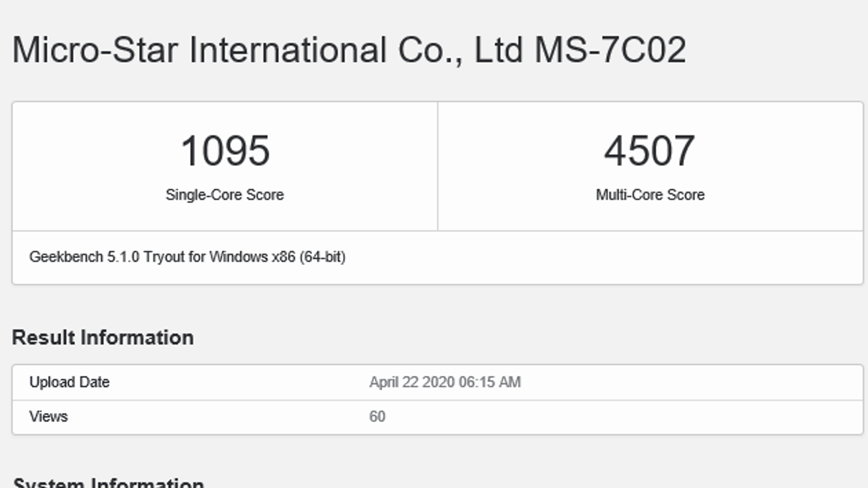868x488 pixels.
Task: Click the Upload Date label
Action: click(69, 382)
